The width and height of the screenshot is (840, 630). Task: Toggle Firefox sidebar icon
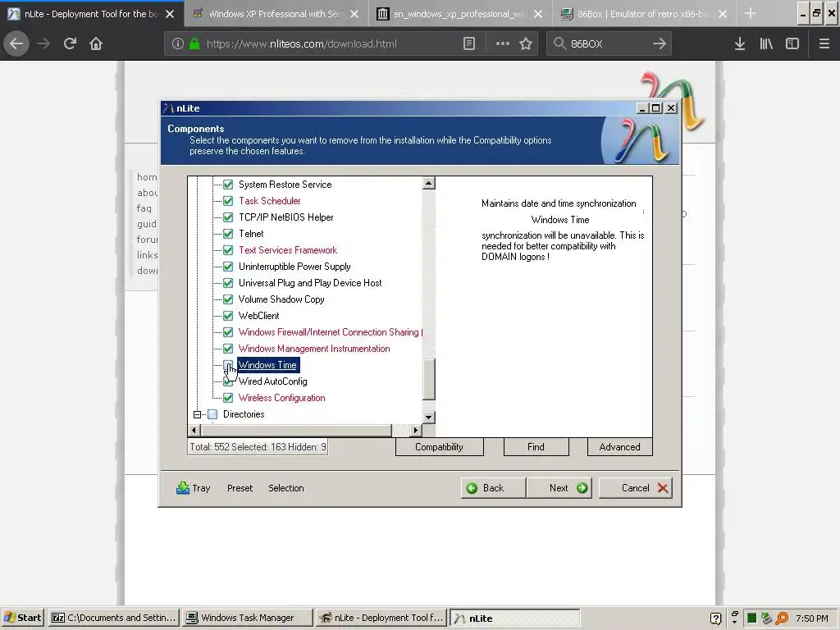pos(792,43)
